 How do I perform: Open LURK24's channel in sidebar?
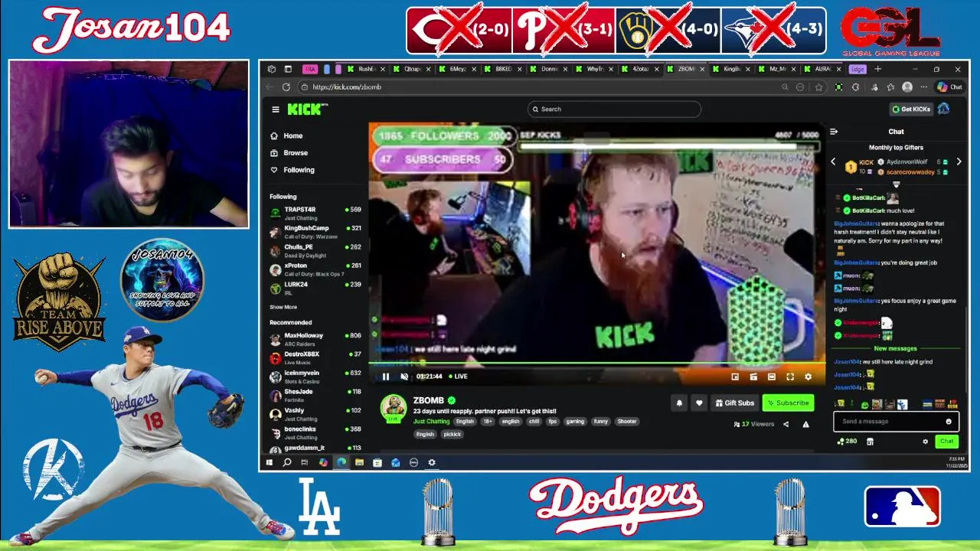tap(315, 288)
